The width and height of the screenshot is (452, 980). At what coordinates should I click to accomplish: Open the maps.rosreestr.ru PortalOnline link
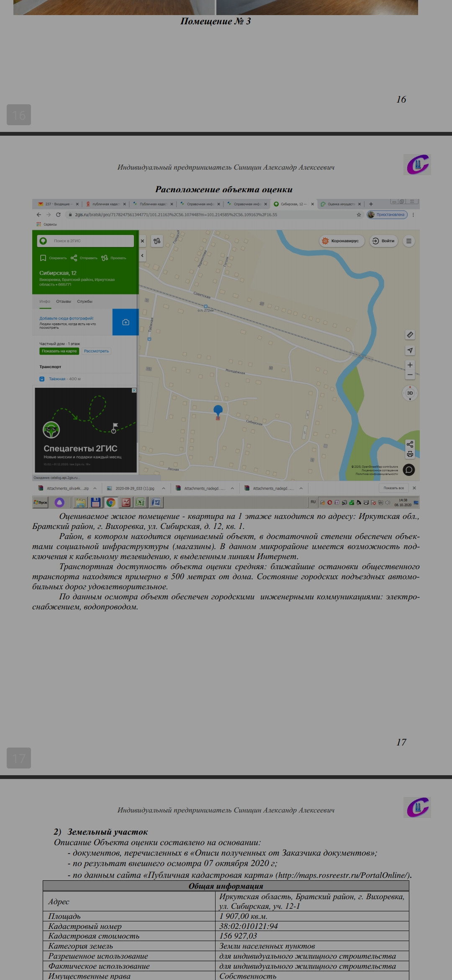point(343,875)
